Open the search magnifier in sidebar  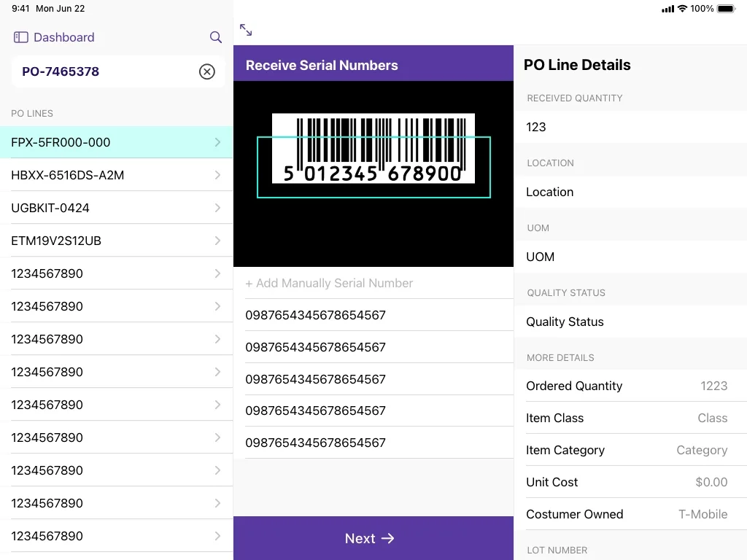tap(216, 37)
